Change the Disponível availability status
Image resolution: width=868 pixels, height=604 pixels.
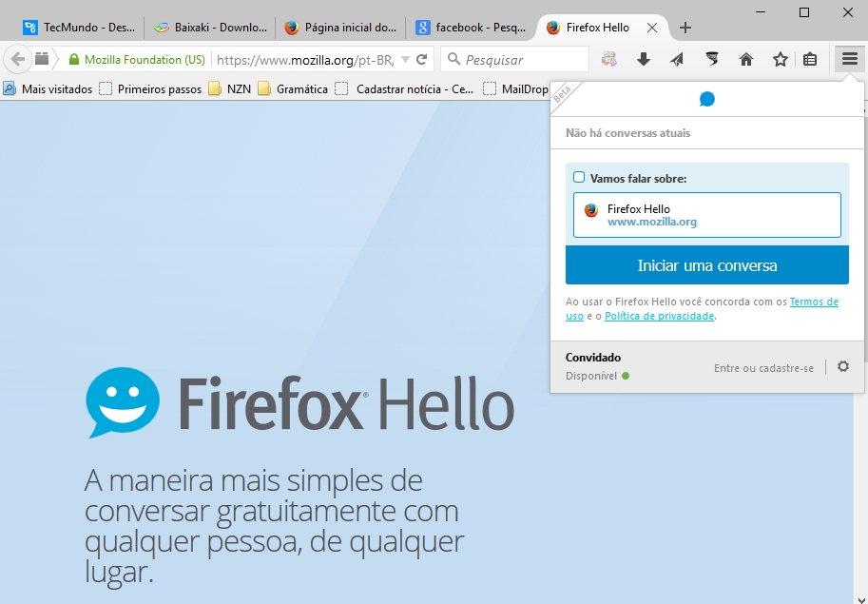tap(597, 376)
